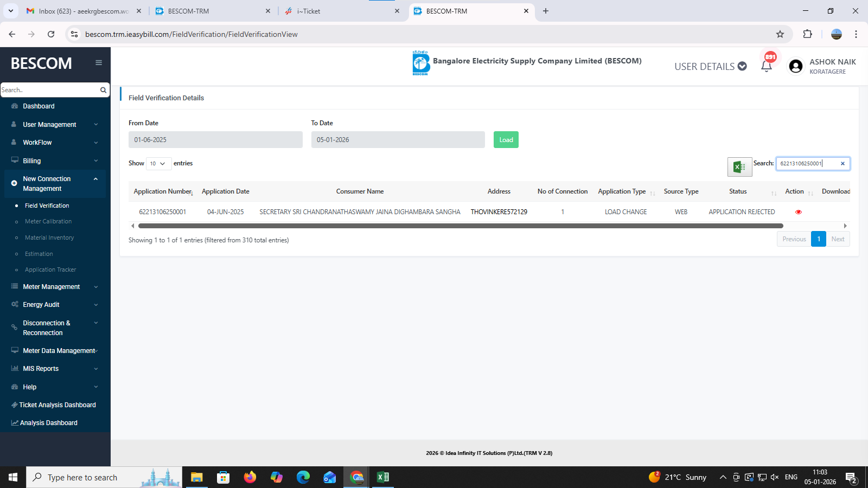Open notifications bell with 891 badge
The image size is (868, 488).
tap(767, 66)
